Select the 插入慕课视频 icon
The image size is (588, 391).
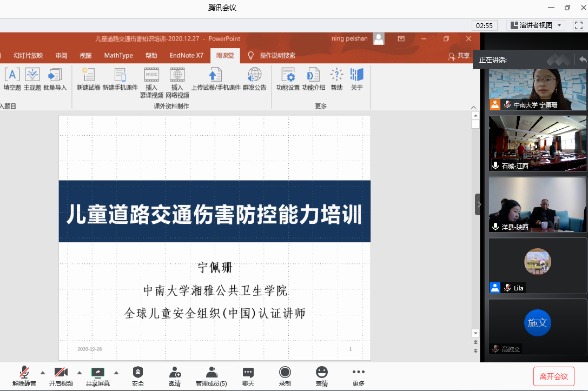151,76
